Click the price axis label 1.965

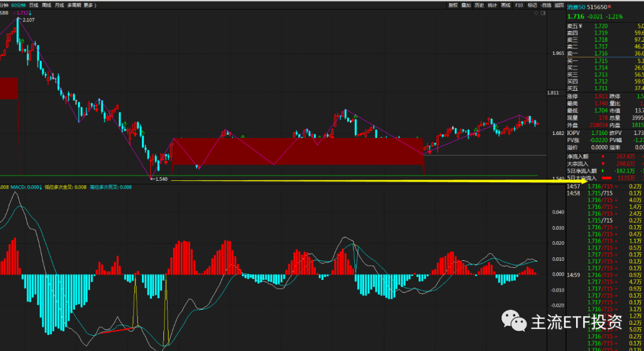(558, 54)
